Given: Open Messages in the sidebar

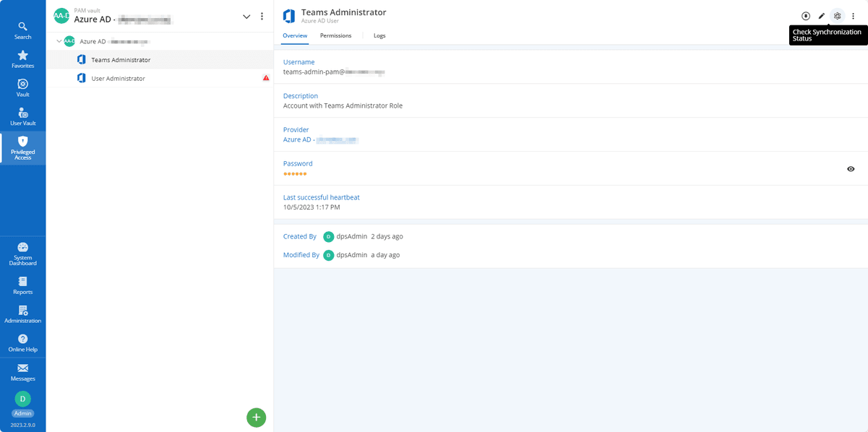Looking at the screenshot, I should tap(22, 372).
